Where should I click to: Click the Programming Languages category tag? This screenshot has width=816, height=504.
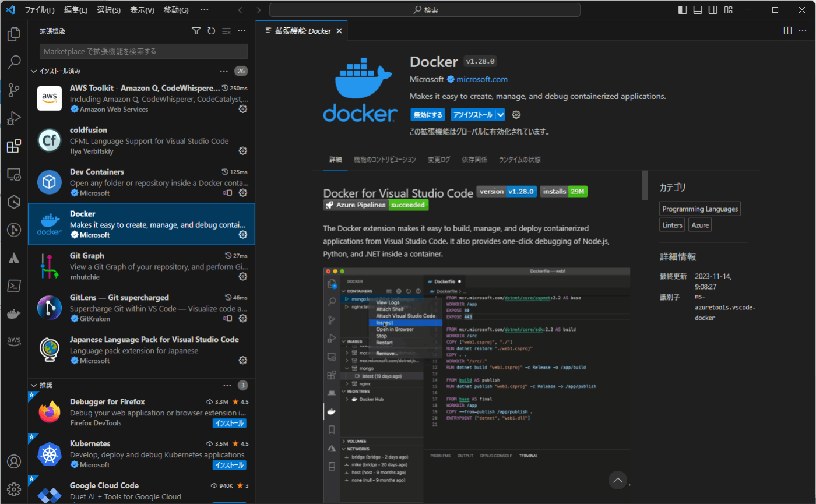tap(700, 209)
